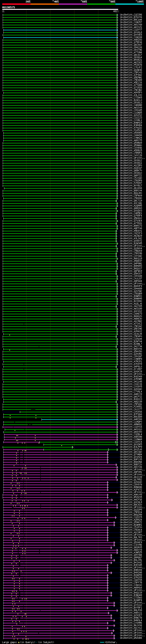Select the UniRef100_Q7S9Z6 label
Viewport: 146px width, 644px height.
(131, 87)
